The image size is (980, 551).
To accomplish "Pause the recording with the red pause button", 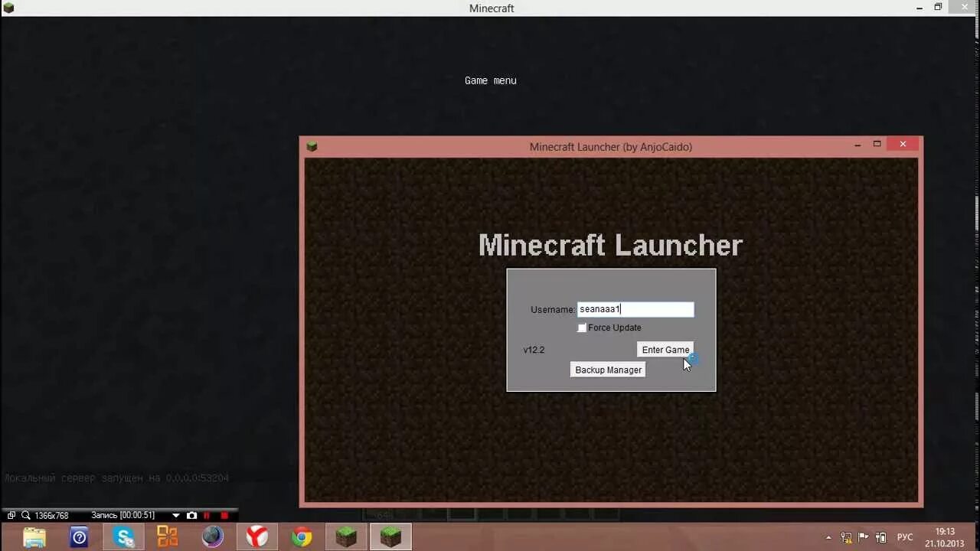I will coord(207,516).
